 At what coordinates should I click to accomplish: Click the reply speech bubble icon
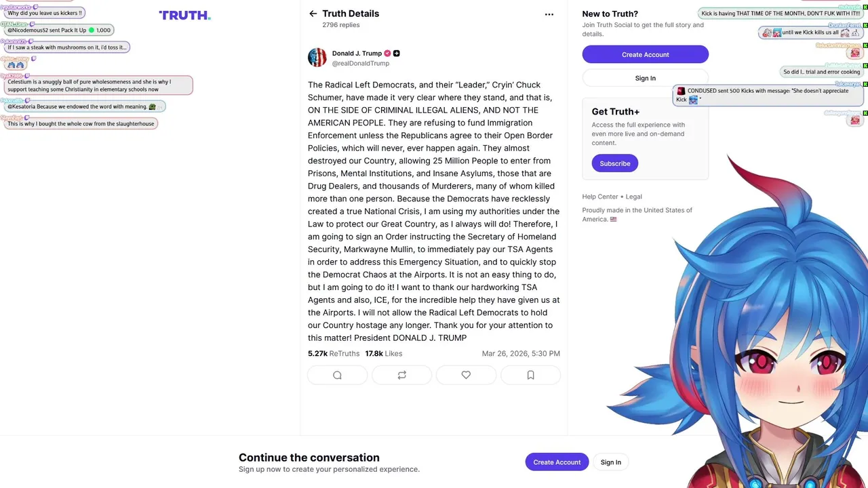tap(337, 375)
